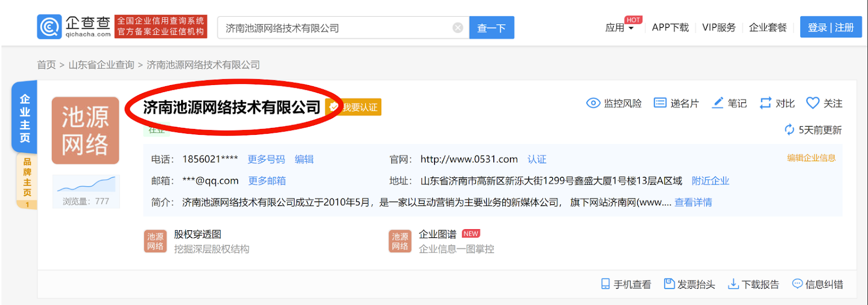868x305 pixels.
Task: Select the 企业主页 side tab
Action: coord(25,118)
